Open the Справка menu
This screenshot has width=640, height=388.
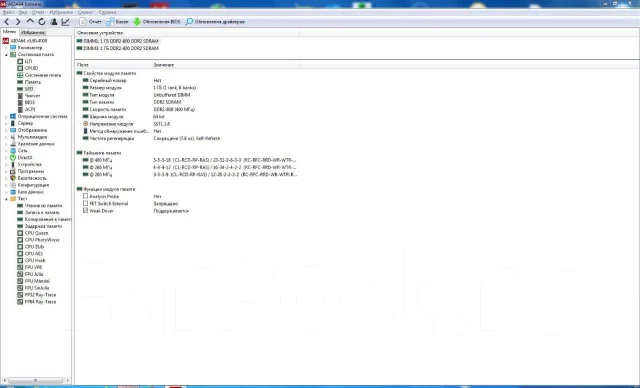click(107, 12)
